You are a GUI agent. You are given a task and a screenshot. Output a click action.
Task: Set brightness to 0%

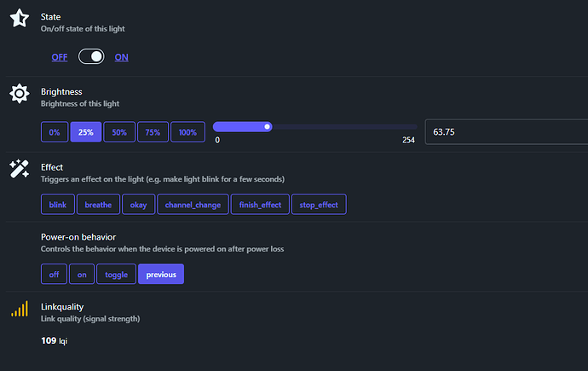click(55, 132)
